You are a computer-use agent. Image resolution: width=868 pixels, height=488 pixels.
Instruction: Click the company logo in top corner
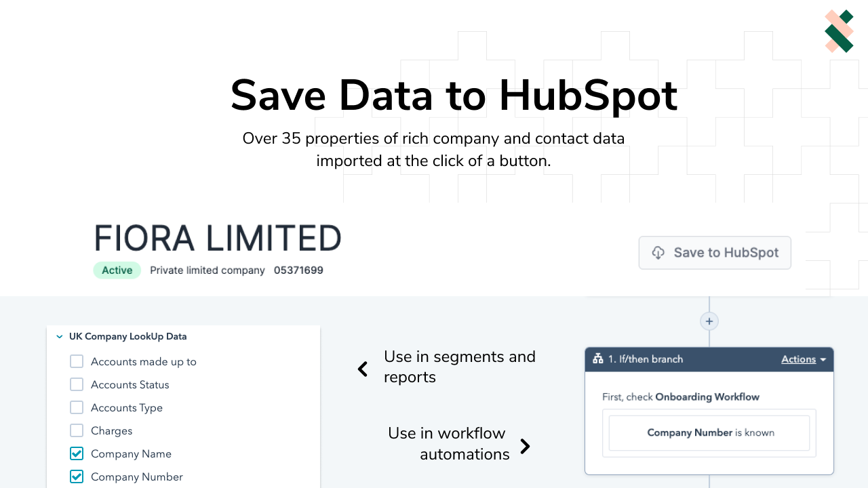tap(839, 31)
